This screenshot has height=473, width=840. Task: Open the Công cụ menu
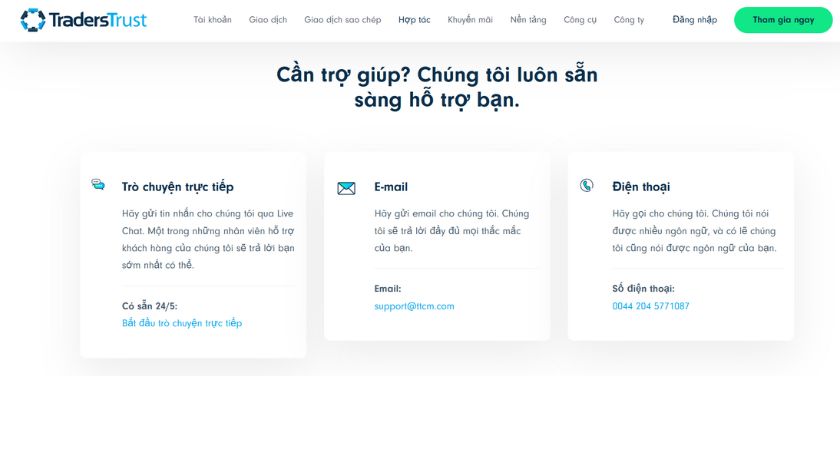click(580, 20)
